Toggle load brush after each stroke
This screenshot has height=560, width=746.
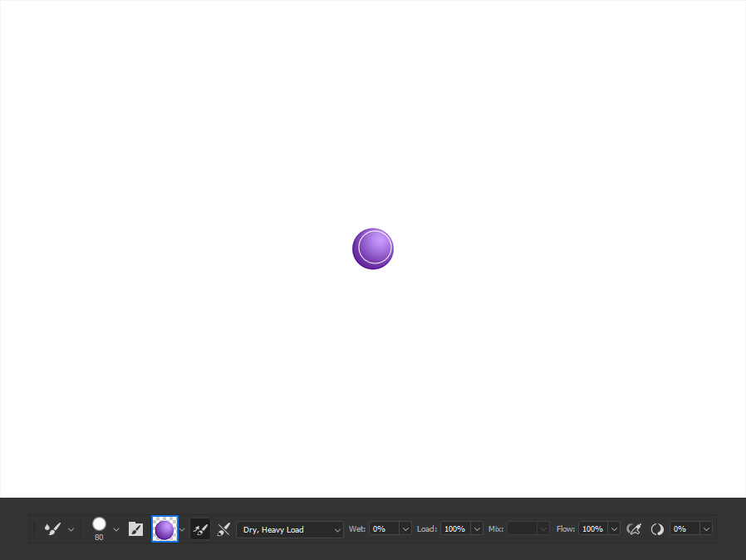(x=200, y=529)
